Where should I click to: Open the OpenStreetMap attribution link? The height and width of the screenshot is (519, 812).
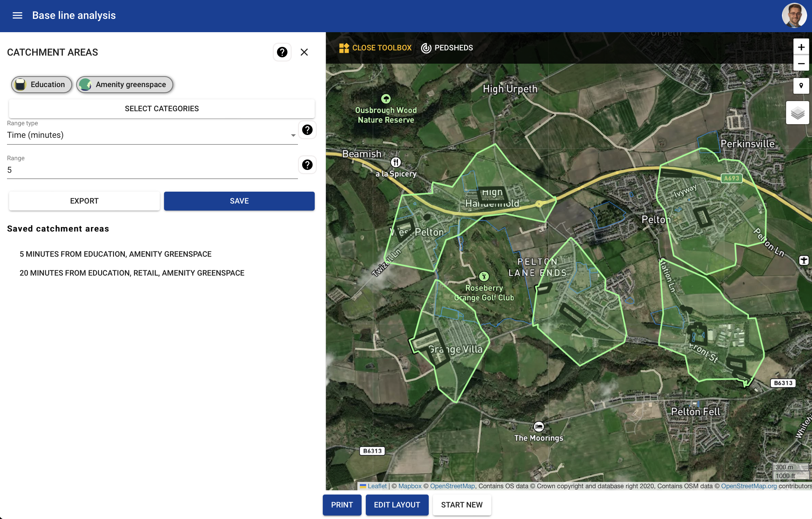453,486
